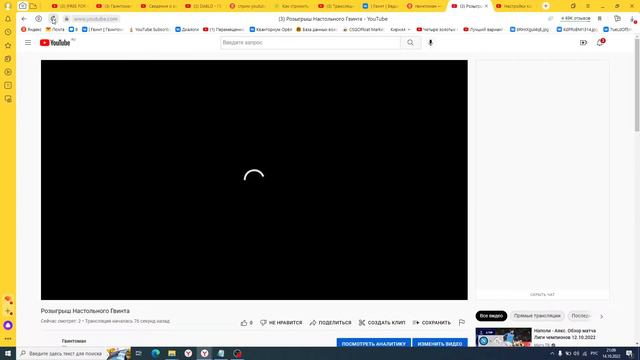Open the sidebar three-dots more menu

tap(8, 339)
